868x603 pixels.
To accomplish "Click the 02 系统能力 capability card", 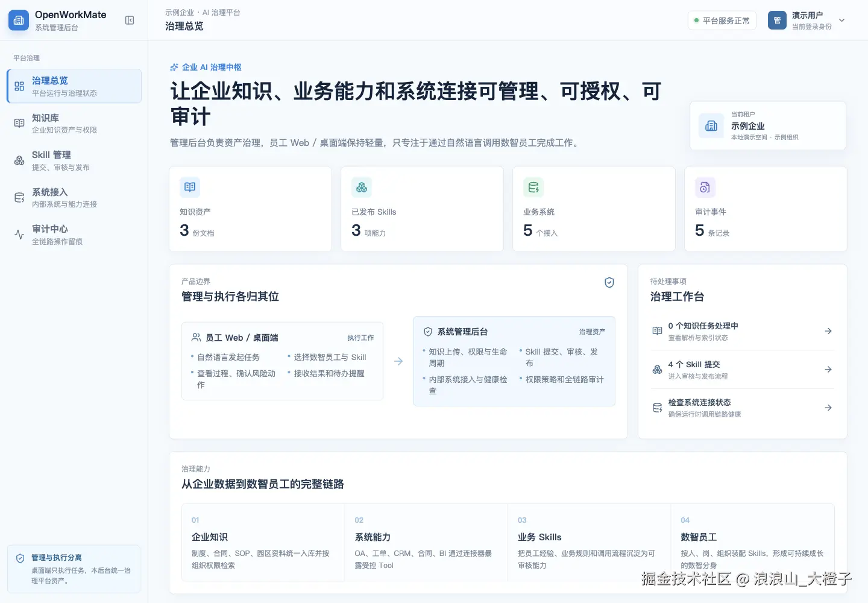I will 426,543.
